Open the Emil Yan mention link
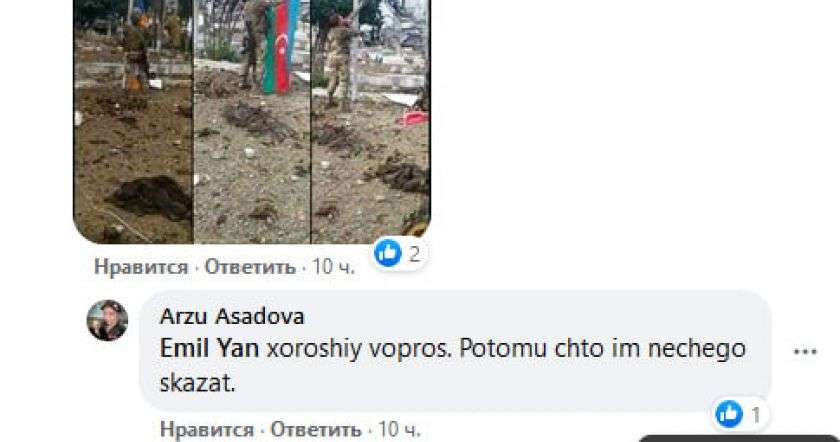840x442 pixels. point(209,349)
